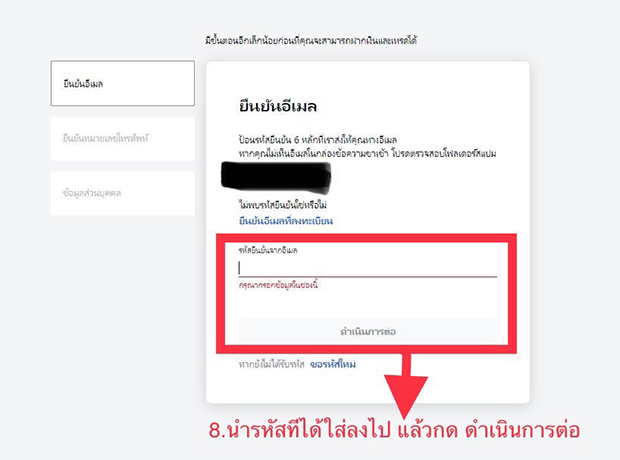Click the spam folder hint line beginning หากคุณไม่เห็นอีเมล
Image resolution: width=620 pixels, height=460 pixels.
tap(367, 153)
